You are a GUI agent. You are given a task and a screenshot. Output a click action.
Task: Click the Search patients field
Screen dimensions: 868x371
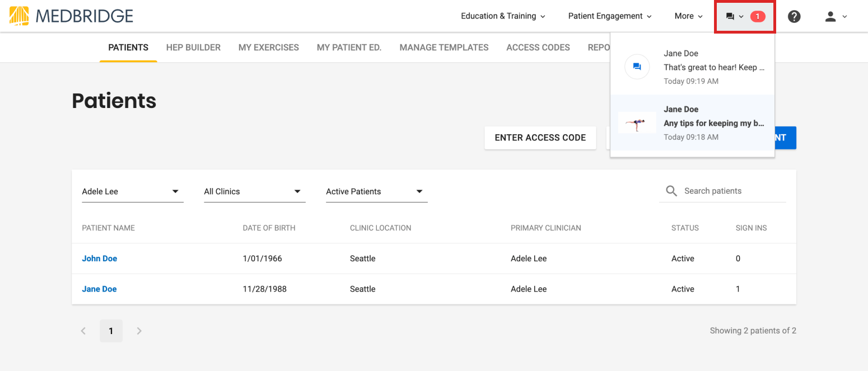tap(723, 191)
